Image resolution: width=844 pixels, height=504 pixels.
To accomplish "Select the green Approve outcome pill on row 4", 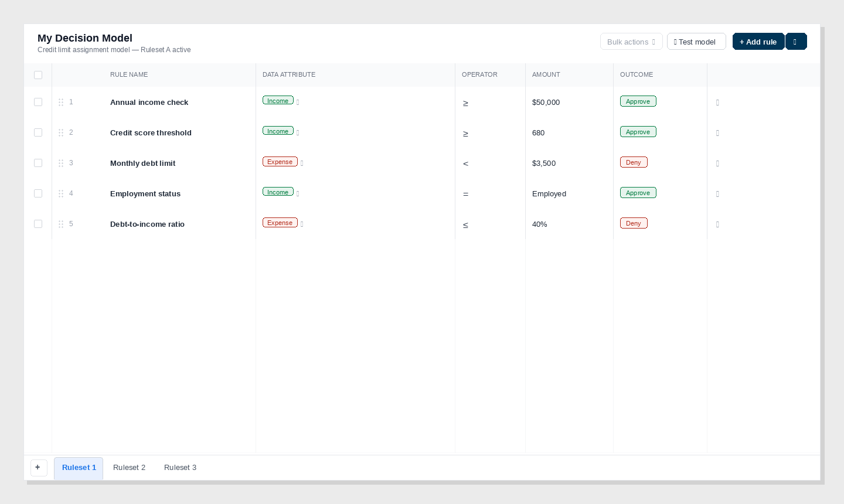I will 638,192.
